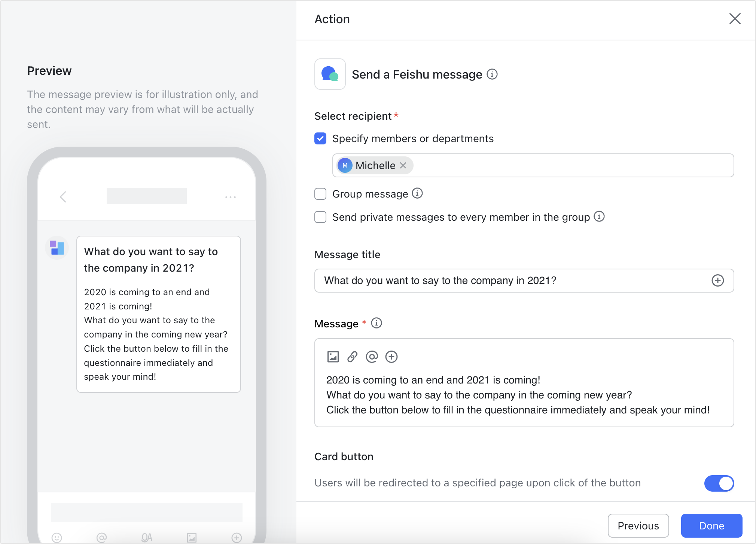Close the Action panel

pos(735,19)
